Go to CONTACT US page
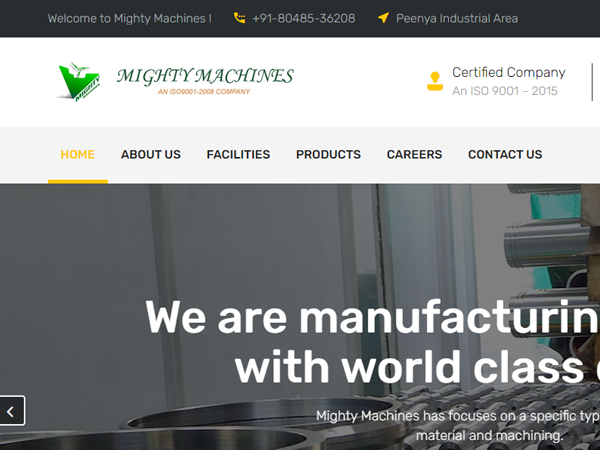 click(x=505, y=155)
